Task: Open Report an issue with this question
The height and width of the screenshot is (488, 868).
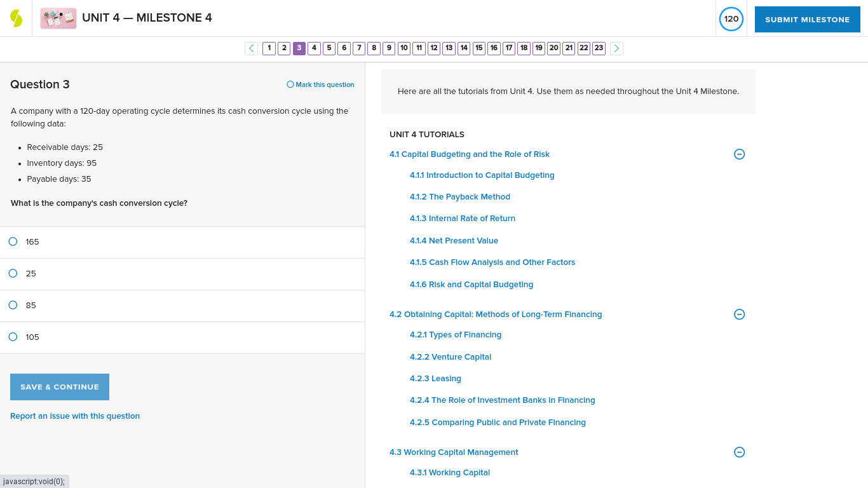Action: (74, 416)
